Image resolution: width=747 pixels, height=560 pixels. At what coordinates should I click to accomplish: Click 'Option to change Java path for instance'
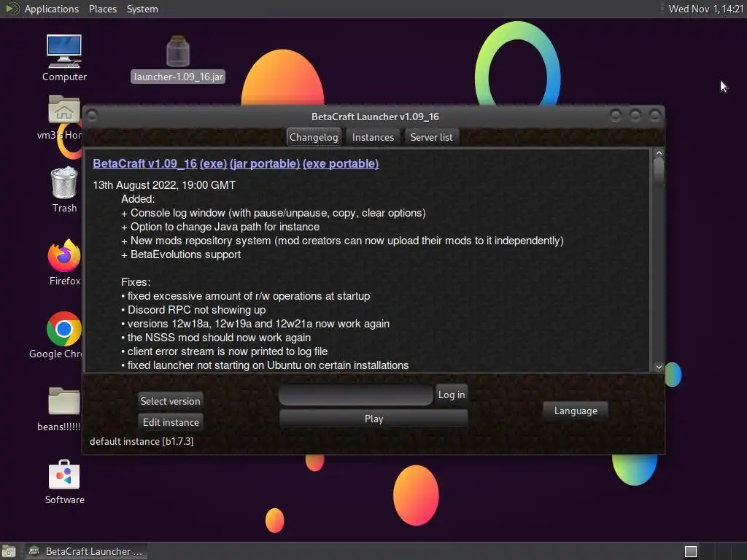[220, 227]
